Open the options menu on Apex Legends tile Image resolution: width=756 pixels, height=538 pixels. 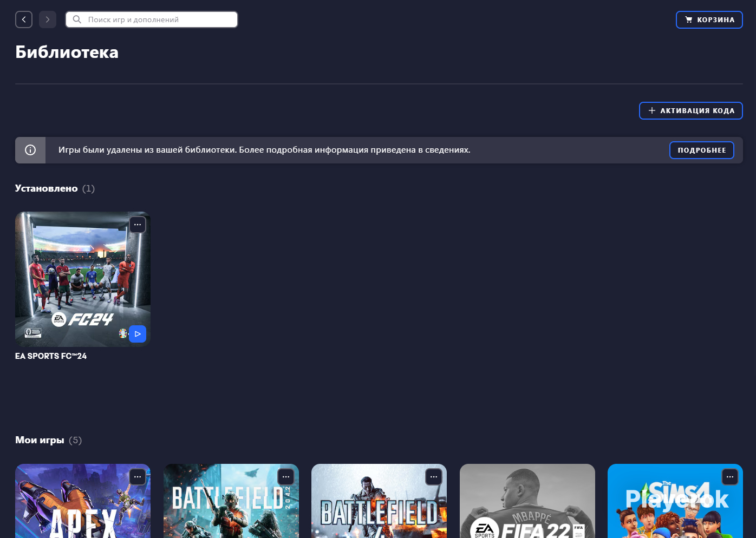[x=138, y=477]
